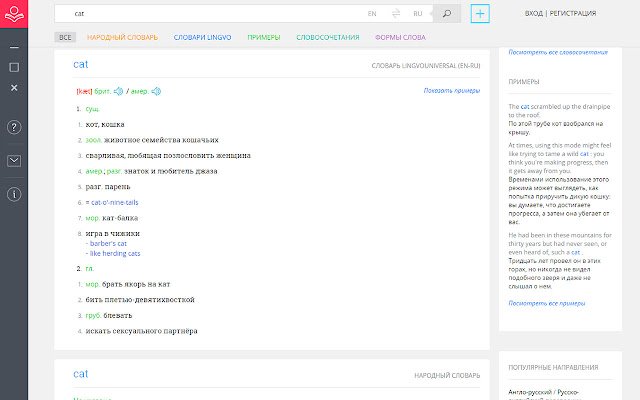Select the ВСЕ tab
Image resolution: width=640 pixels, height=400 pixels.
coord(65,38)
